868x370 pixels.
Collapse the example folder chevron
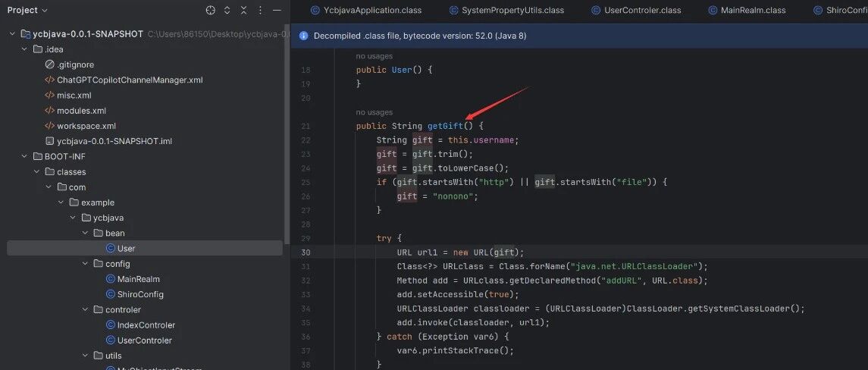pyautogui.click(x=61, y=202)
